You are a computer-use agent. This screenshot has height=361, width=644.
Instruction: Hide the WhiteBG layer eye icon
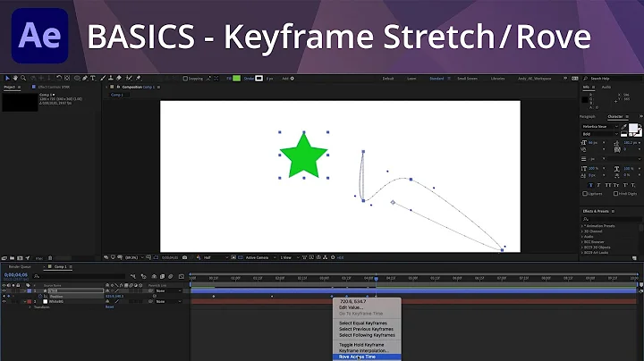click(x=4, y=301)
